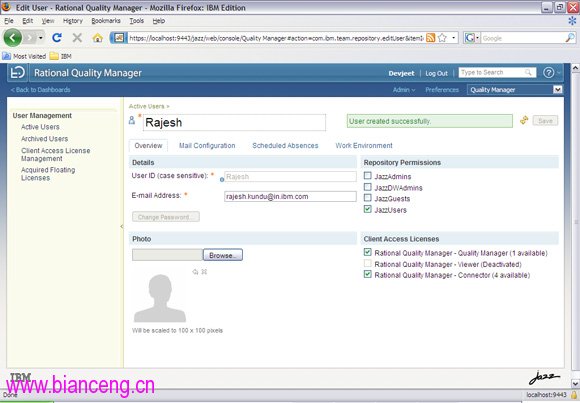Click the Active Users breadcrumb
The image size is (580, 403).
click(x=146, y=106)
